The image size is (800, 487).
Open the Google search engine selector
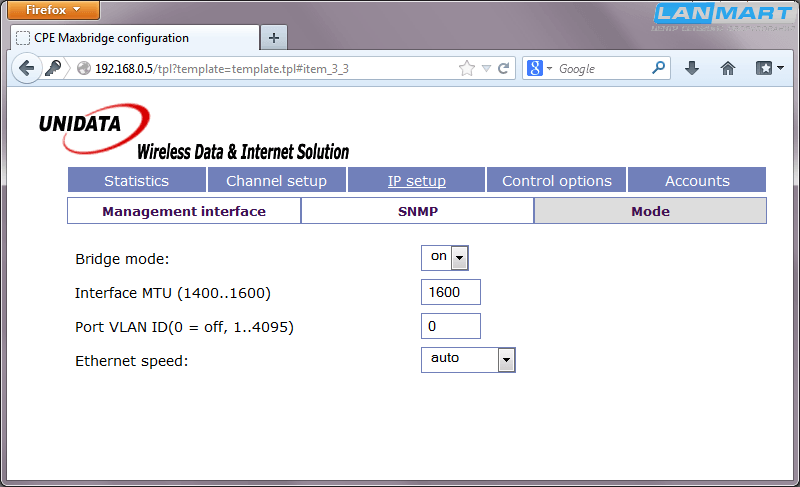[540, 69]
